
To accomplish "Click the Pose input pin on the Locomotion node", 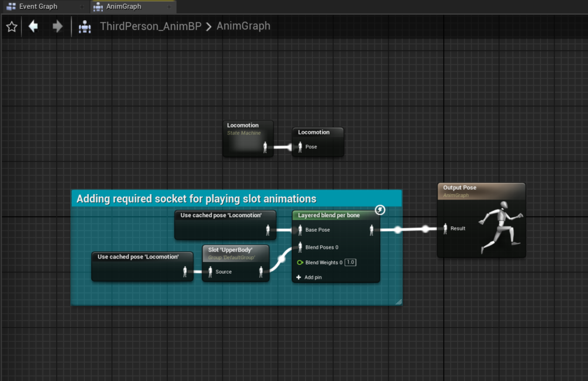I will (x=299, y=147).
